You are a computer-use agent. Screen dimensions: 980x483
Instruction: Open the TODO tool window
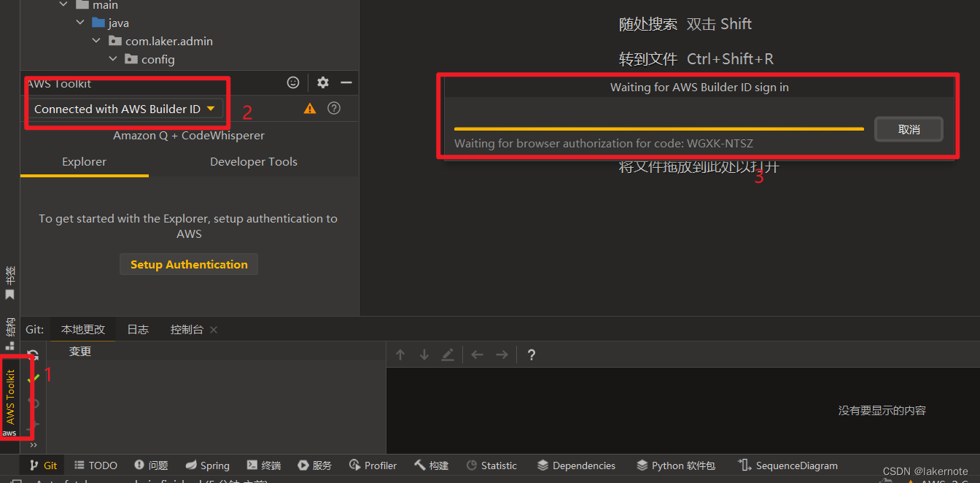coord(96,465)
